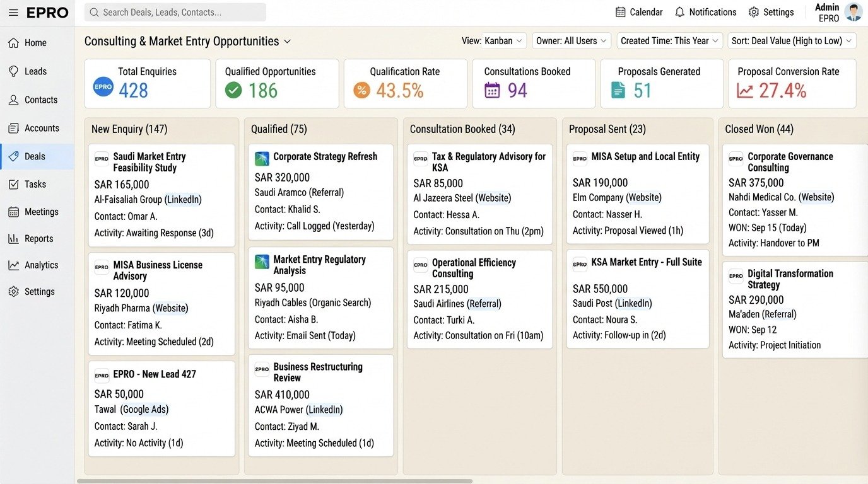Open the MISA Setup and Local Entity deal
This screenshot has width=868, height=484.
(x=637, y=194)
